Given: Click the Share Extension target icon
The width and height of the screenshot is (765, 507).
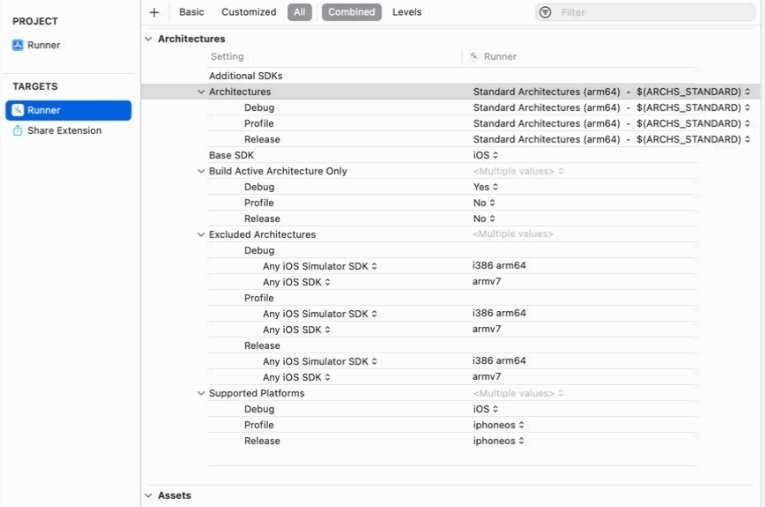Looking at the screenshot, I should click(x=18, y=130).
